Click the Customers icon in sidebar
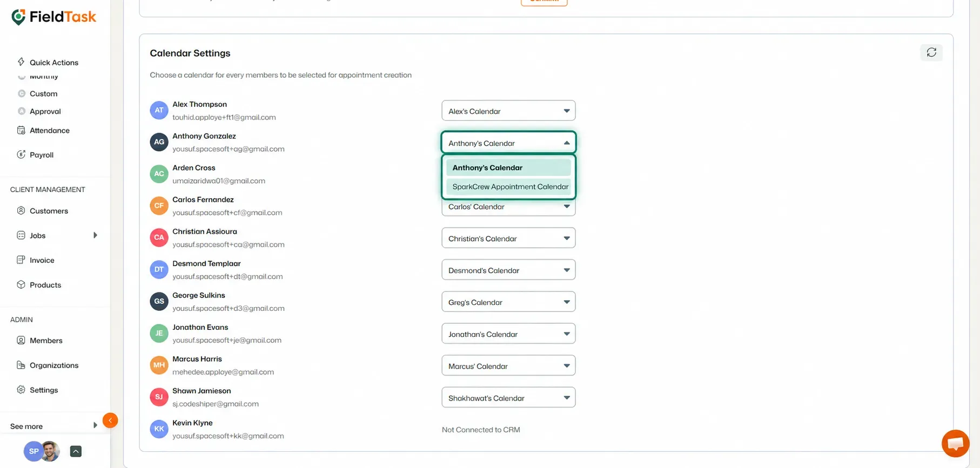 [21, 211]
